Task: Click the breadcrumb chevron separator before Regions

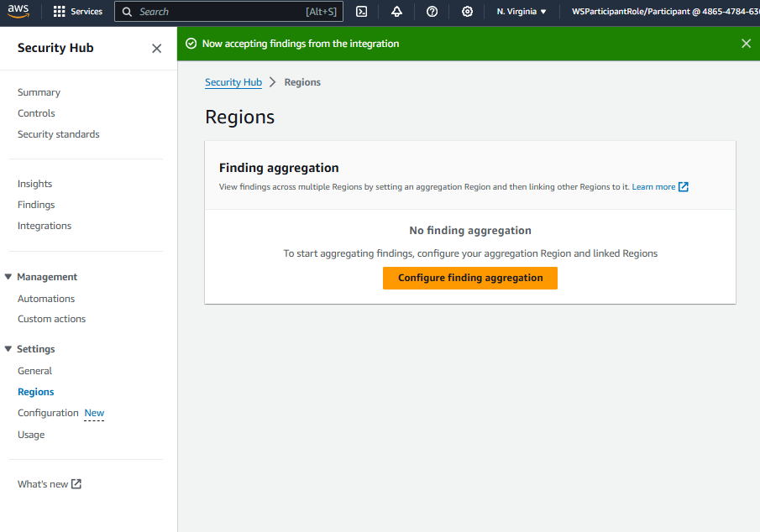Action: [273, 82]
